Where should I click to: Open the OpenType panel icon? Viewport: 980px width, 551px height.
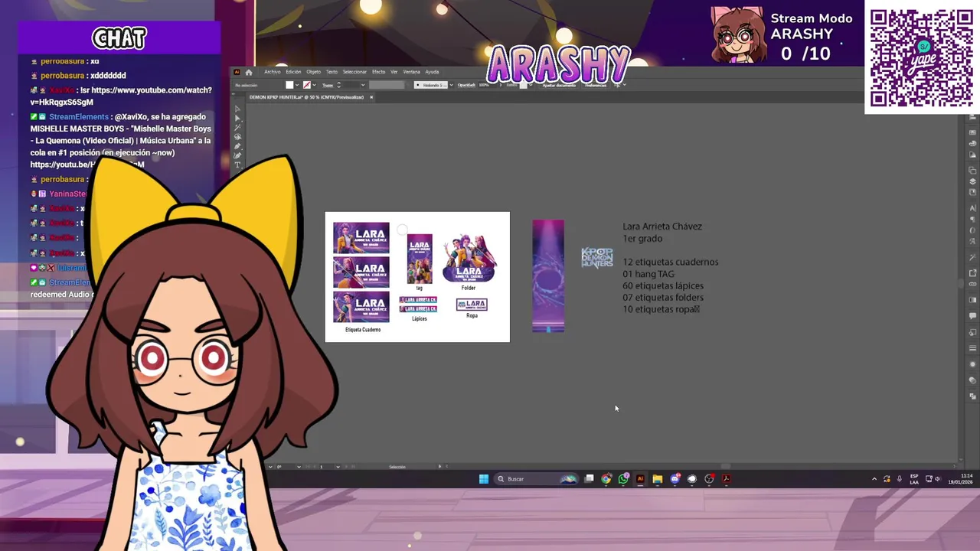tap(972, 230)
